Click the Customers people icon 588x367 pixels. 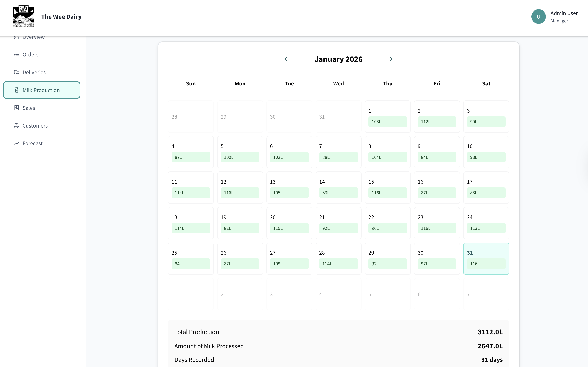click(x=16, y=125)
